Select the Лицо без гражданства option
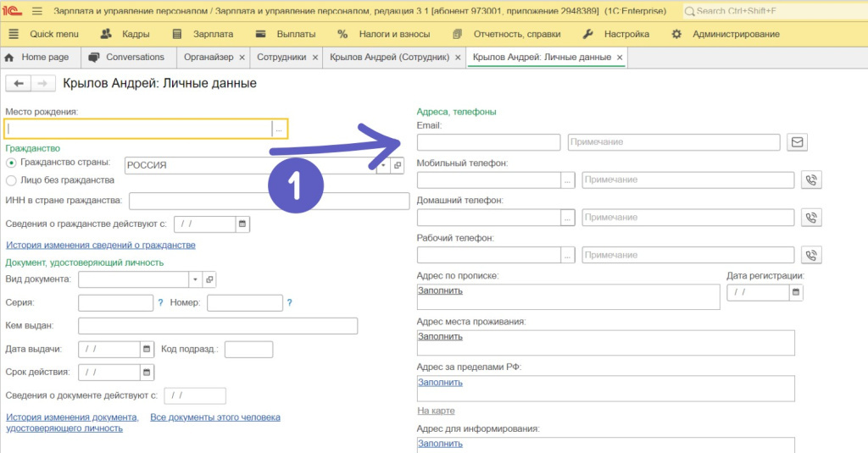 [x=11, y=180]
